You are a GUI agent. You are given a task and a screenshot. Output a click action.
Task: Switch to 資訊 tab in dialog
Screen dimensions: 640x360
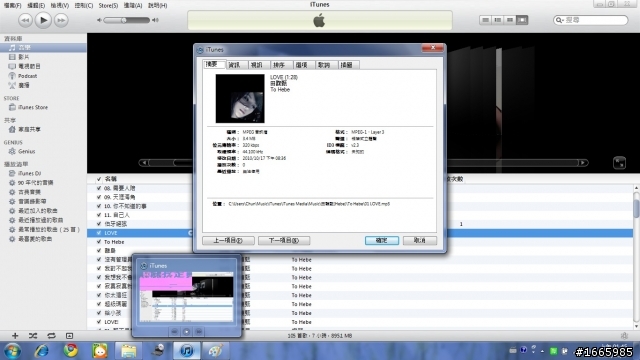click(236, 65)
